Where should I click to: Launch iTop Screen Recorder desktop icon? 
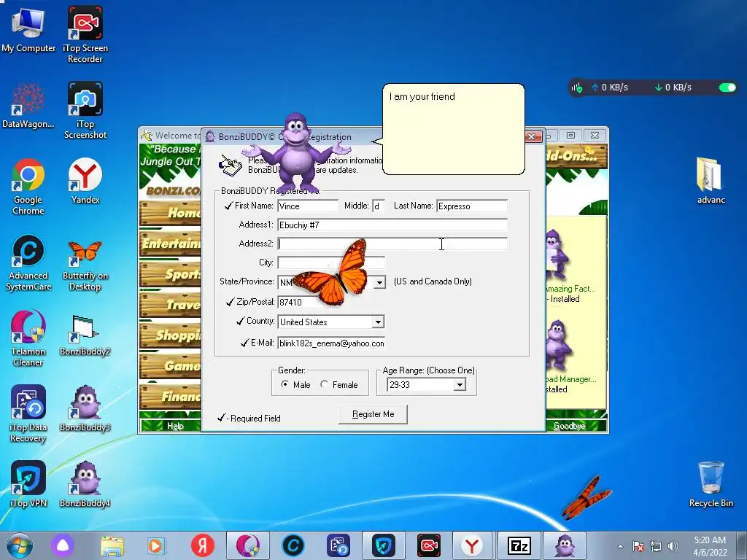coord(85,34)
